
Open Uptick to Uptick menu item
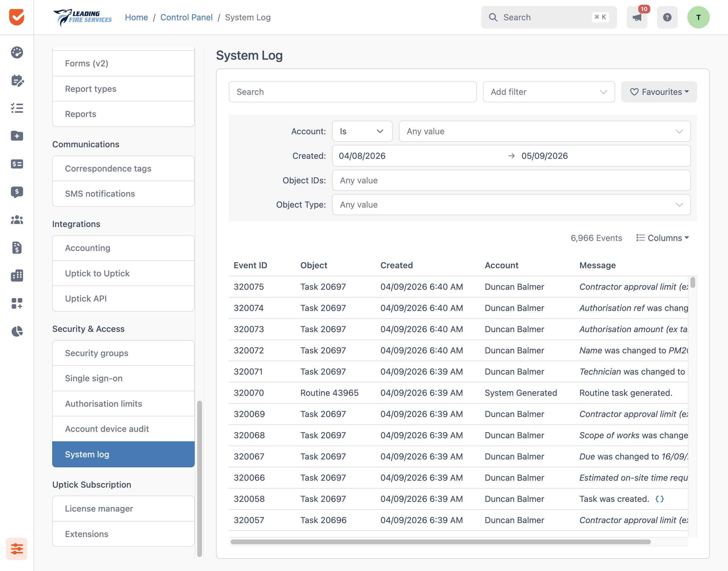tap(123, 273)
